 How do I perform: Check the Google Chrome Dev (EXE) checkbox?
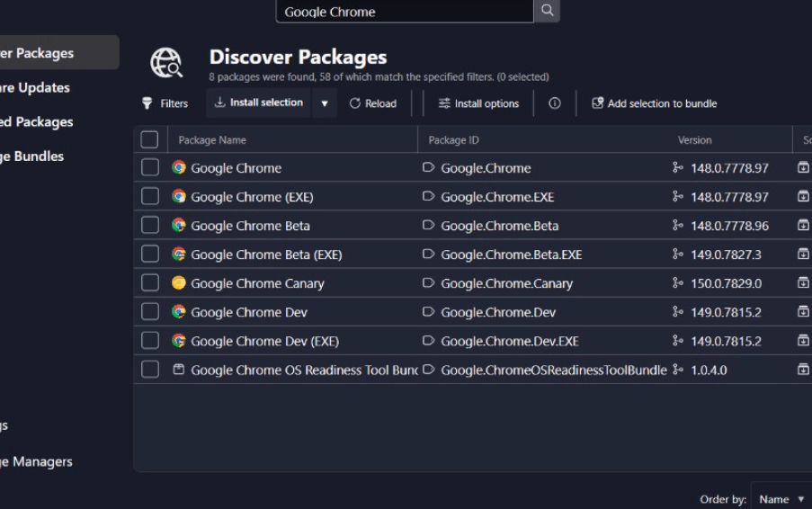150,341
